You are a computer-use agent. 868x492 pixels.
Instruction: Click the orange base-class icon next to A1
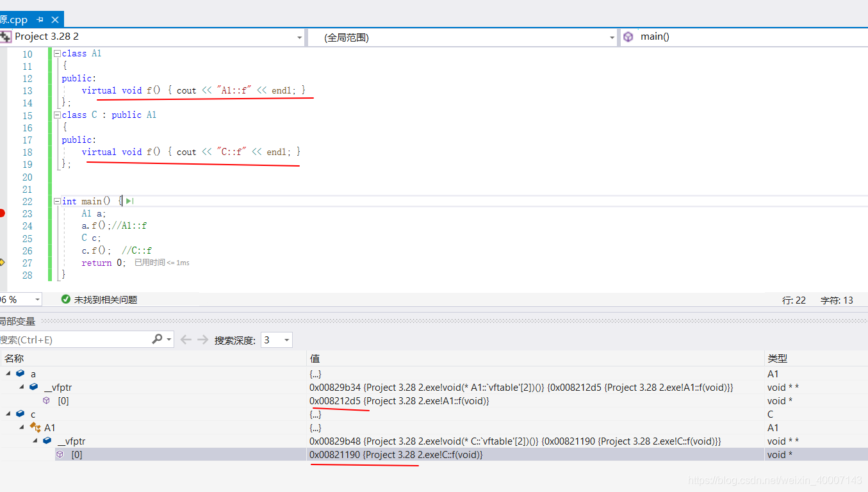pyautogui.click(x=35, y=427)
